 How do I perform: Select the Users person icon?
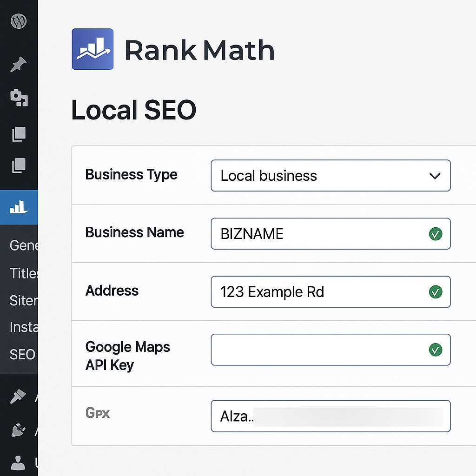[19, 463]
